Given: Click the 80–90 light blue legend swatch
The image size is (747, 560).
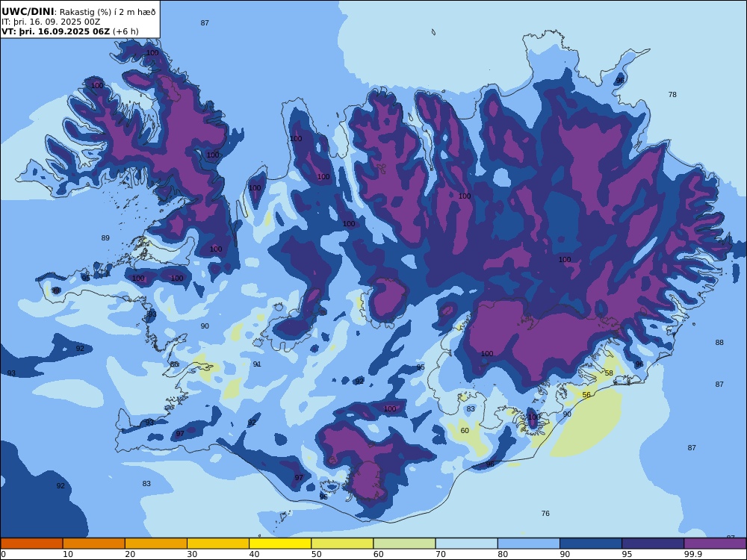Looking at the screenshot, I should point(529,544).
